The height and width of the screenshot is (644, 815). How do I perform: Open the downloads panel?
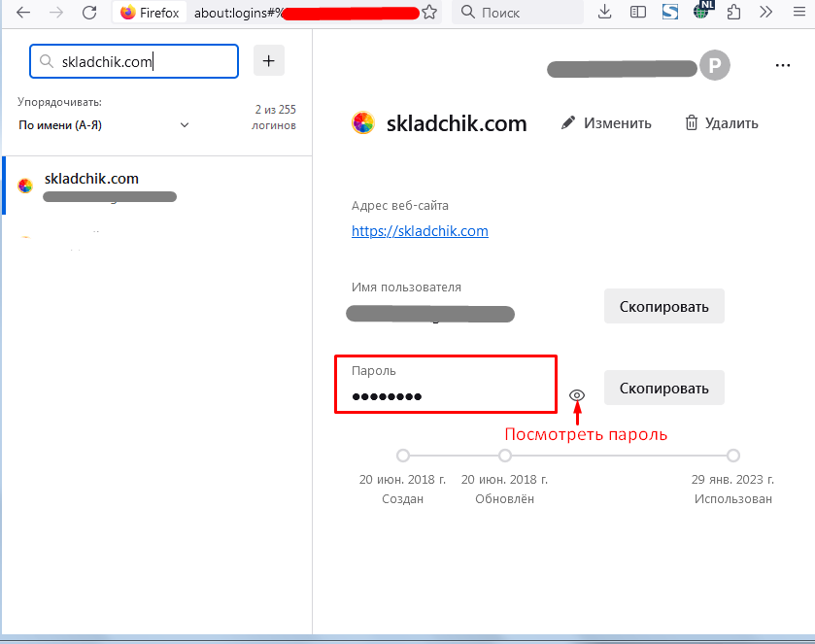[x=604, y=12]
